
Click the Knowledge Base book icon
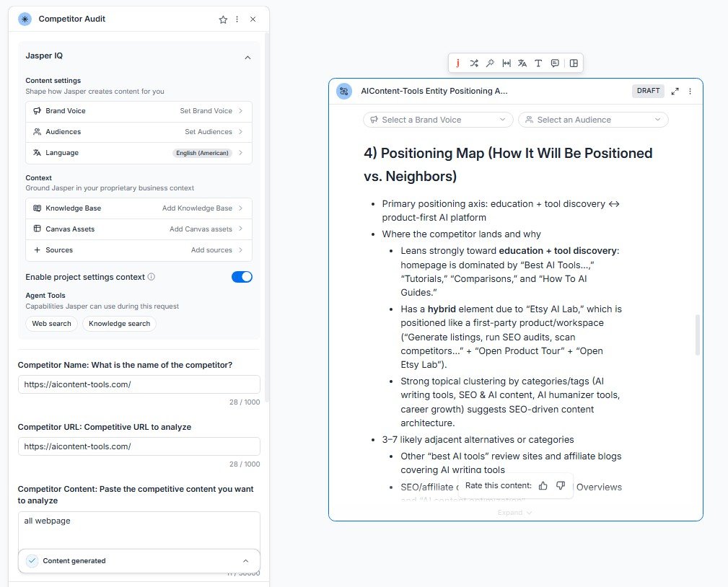coord(37,208)
